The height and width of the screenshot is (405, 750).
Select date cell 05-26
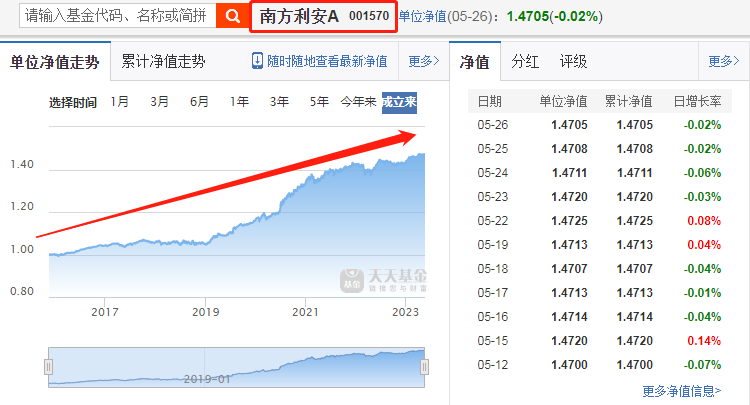(x=493, y=125)
